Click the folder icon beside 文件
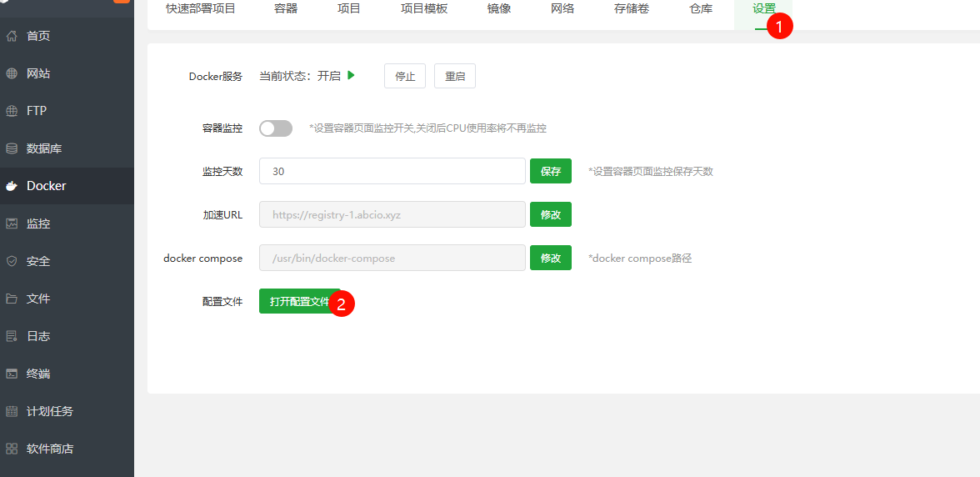Viewport: 980px width, 477px height. (12, 299)
